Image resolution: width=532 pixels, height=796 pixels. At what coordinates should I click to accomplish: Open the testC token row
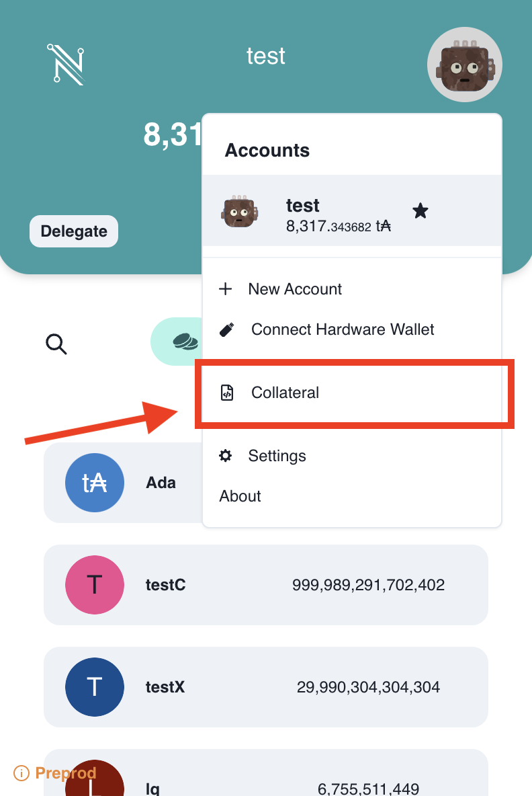point(265,585)
